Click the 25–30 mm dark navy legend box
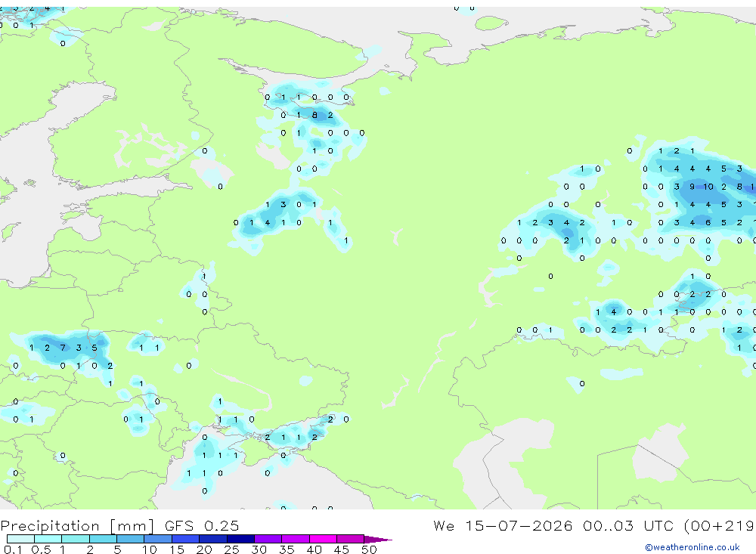756x554 pixels. pyautogui.click(x=240, y=539)
